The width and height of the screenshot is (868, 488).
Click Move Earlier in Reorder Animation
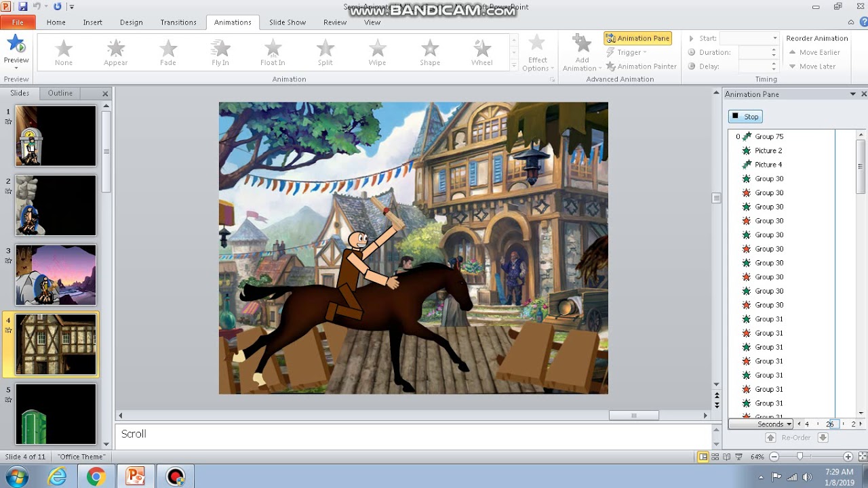[x=814, y=52]
